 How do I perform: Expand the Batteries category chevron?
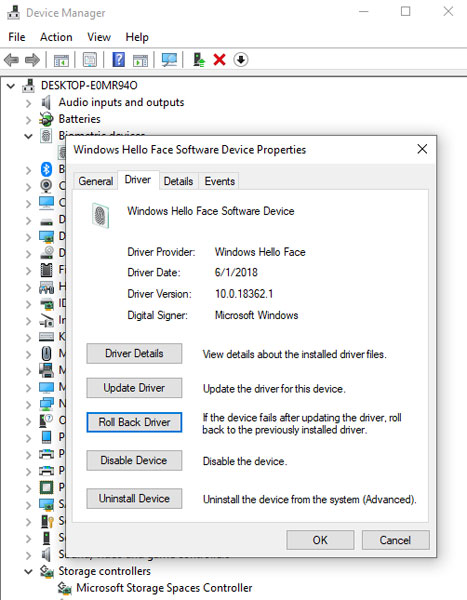click(x=28, y=120)
